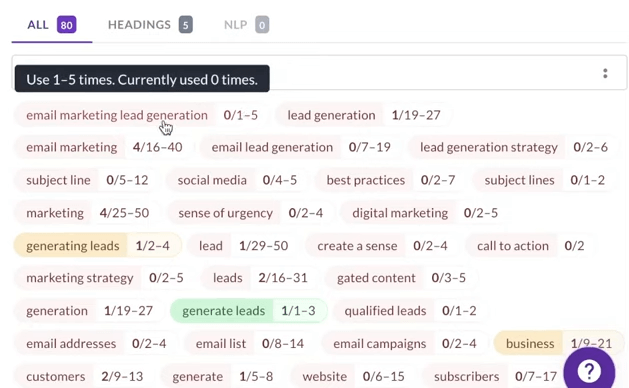The image size is (629, 388).
Task: Click the 'digital marketing' keyword chip
Action: tap(425, 213)
